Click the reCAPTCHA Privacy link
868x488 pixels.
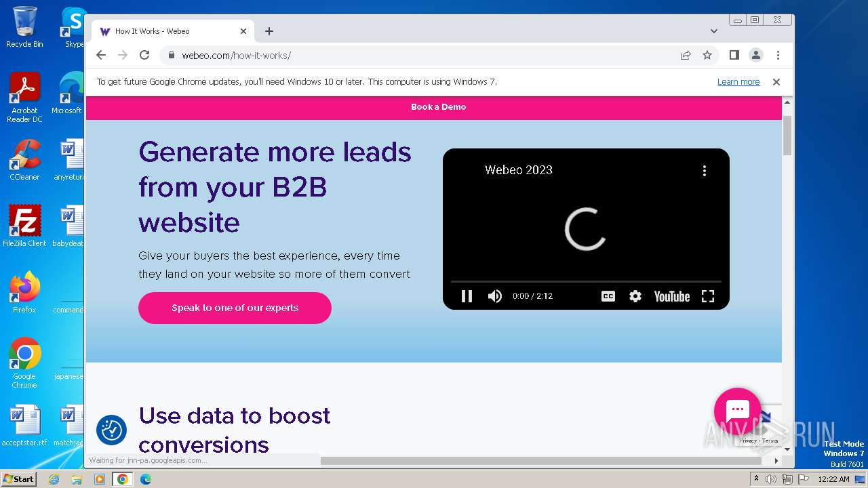[x=747, y=441]
